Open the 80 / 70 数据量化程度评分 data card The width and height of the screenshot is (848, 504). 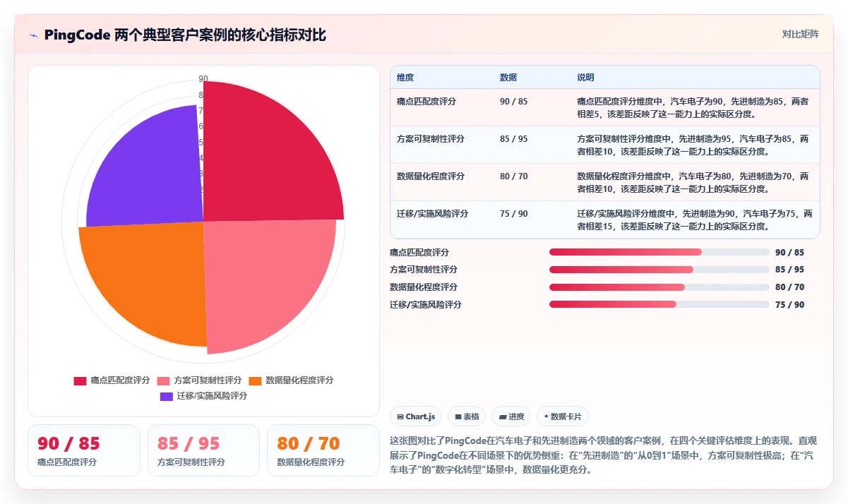[x=323, y=450]
